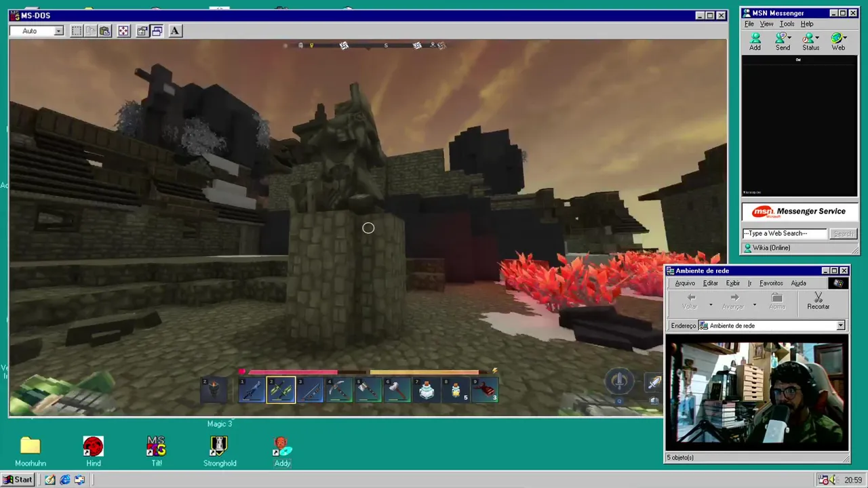Open the Help menu in MSN Messenger
Viewport: 868px width, 488px height.
(x=807, y=24)
